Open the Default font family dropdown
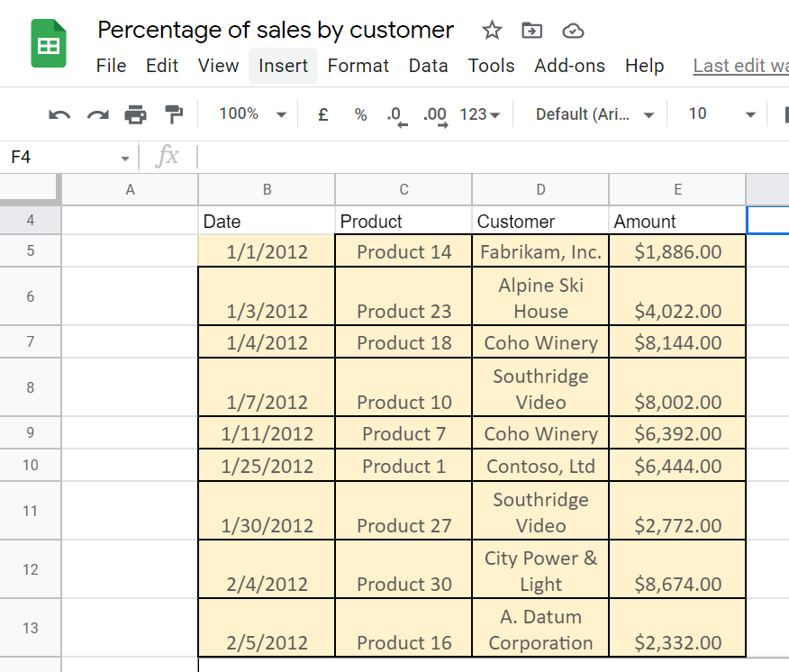789x672 pixels. [x=594, y=114]
